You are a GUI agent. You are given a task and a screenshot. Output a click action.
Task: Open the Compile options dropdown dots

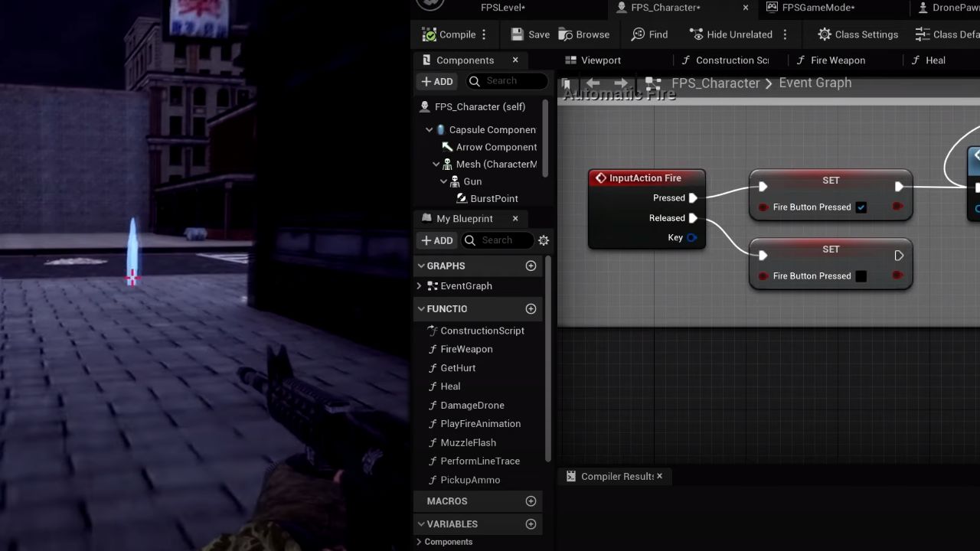coord(484,34)
